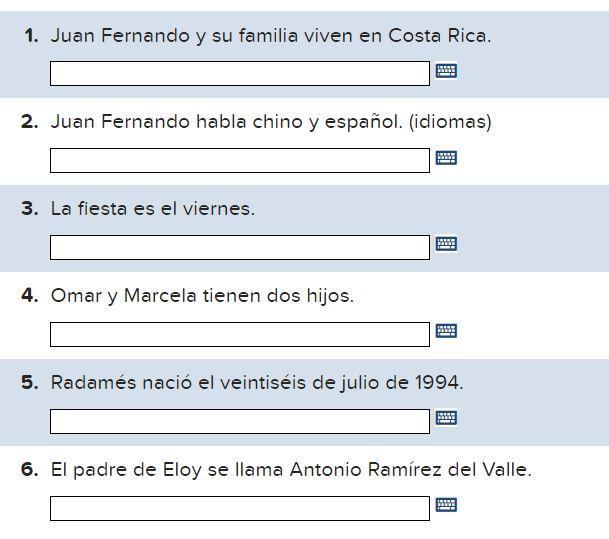609x539 pixels.
Task: Open special-character keyboard for question 3
Action: tap(446, 244)
